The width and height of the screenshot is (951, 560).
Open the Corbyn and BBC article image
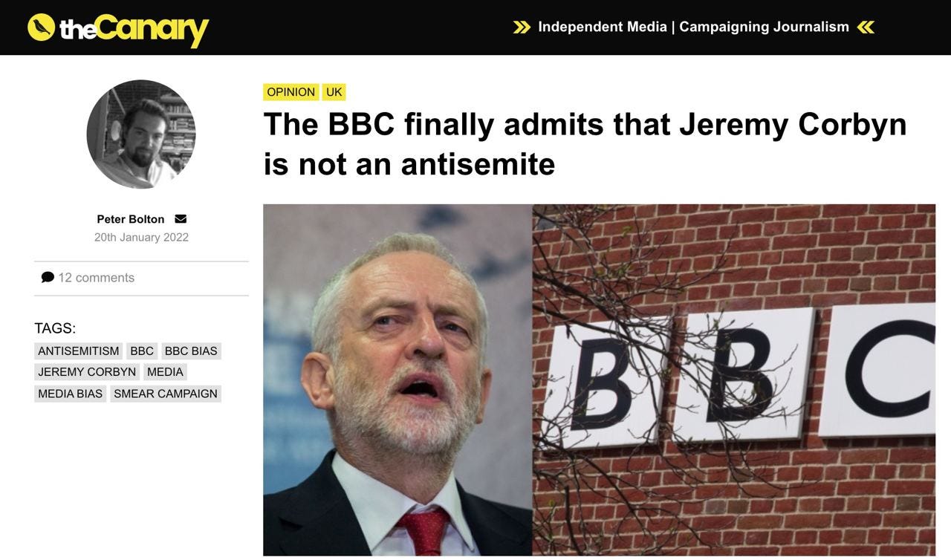599,380
